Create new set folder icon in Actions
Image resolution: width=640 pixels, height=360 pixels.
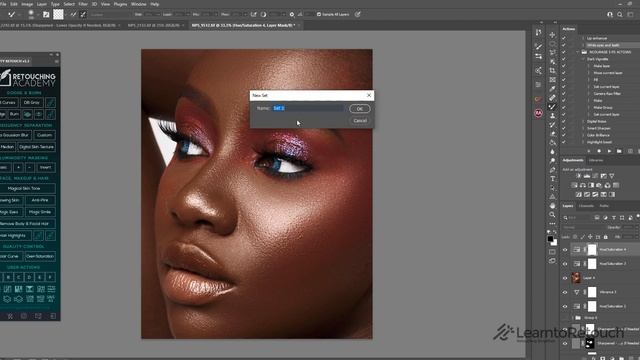coord(619,151)
